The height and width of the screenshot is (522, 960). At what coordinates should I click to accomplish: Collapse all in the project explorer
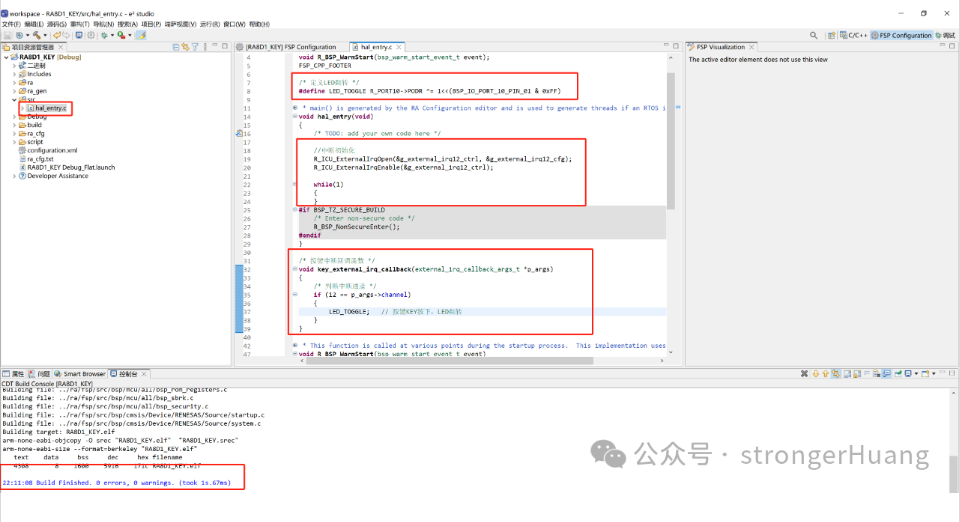176,47
